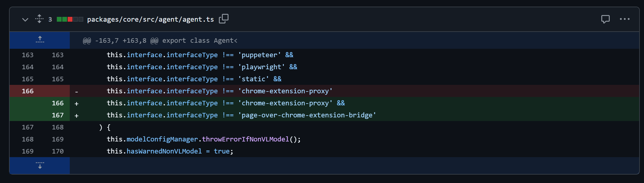
Task: Click the 'page-over-chrome-extension-bridge' string
Action: 307,115
